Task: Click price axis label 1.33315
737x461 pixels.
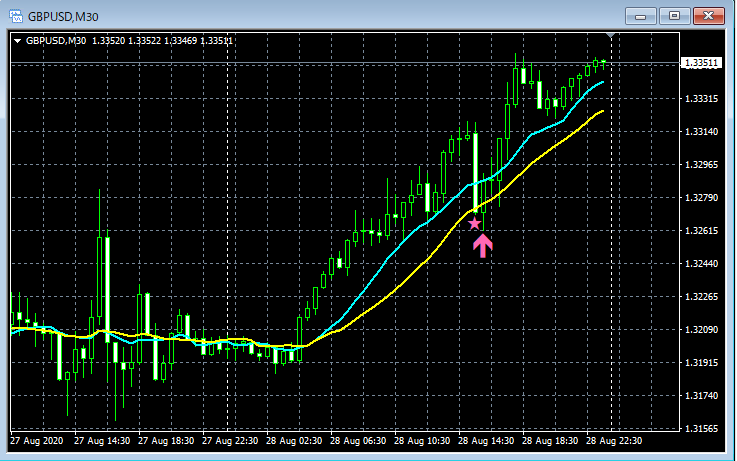Action: [701, 99]
